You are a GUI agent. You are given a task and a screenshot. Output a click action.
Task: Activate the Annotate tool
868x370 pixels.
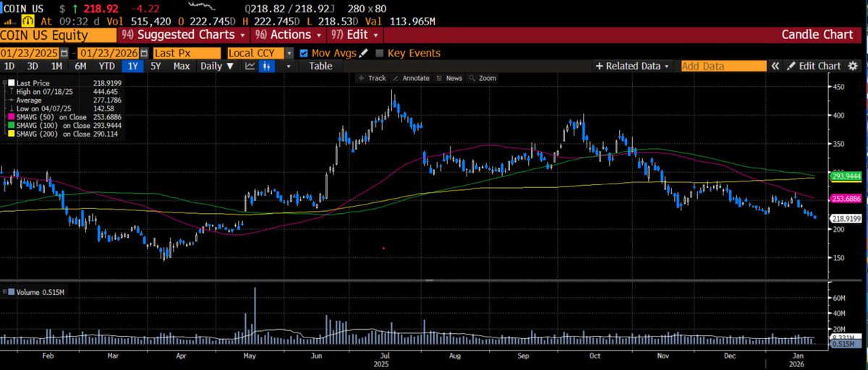pyautogui.click(x=412, y=78)
